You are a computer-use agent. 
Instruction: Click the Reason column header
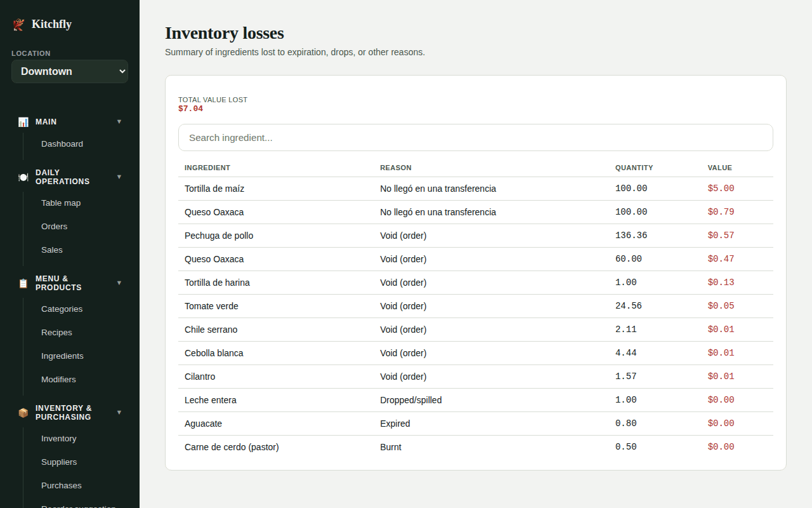pos(396,168)
